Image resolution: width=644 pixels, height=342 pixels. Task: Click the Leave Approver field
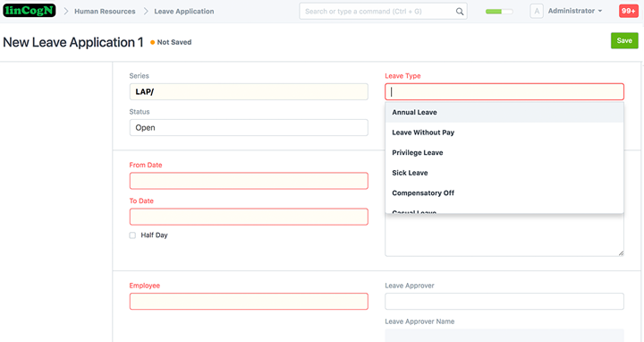[504, 302]
